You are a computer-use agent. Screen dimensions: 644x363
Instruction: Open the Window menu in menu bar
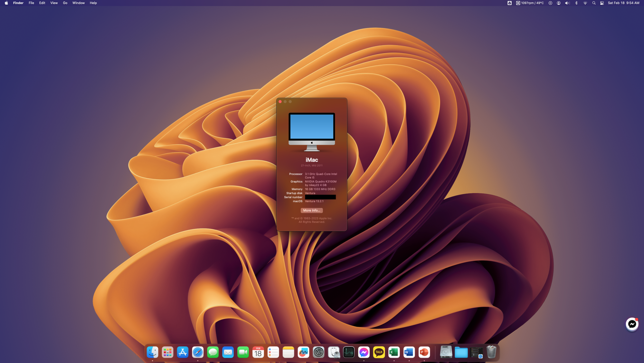[78, 3]
